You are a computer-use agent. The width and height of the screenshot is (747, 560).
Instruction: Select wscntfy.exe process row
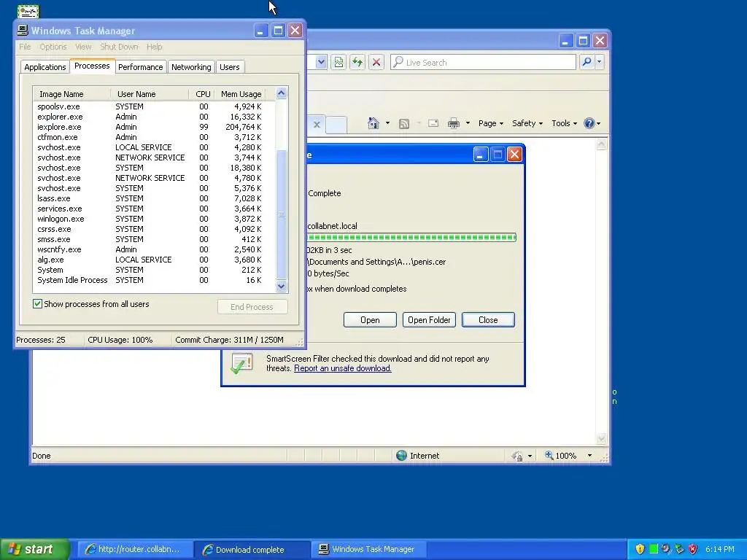[x=155, y=249]
